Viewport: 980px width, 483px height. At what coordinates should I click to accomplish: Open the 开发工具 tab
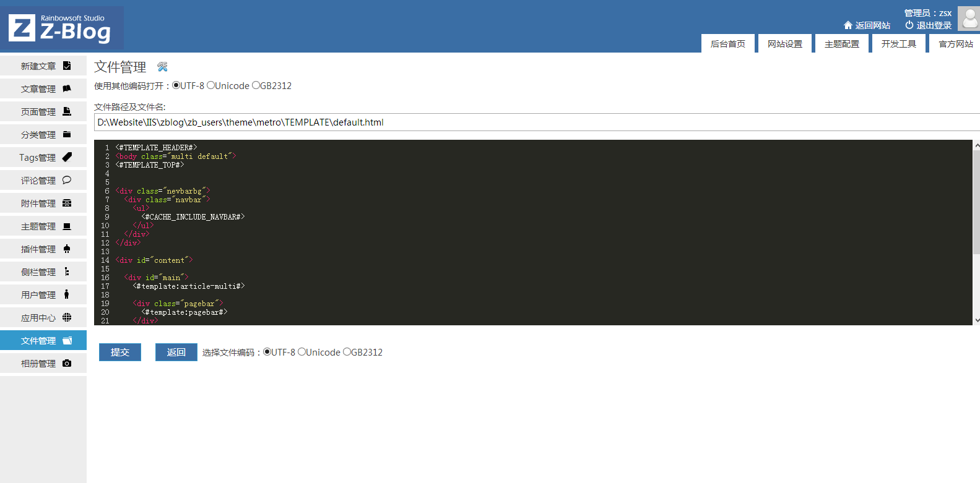[x=899, y=43]
